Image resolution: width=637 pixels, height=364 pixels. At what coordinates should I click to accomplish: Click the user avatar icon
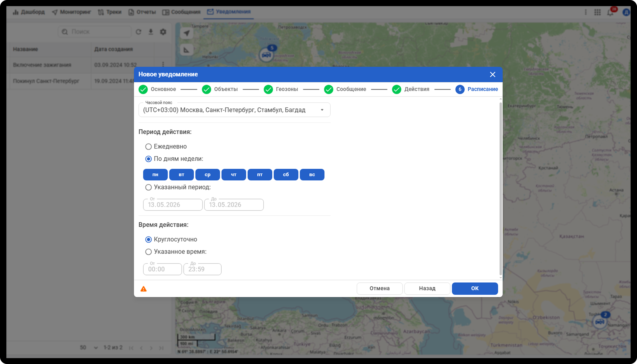pos(626,12)
